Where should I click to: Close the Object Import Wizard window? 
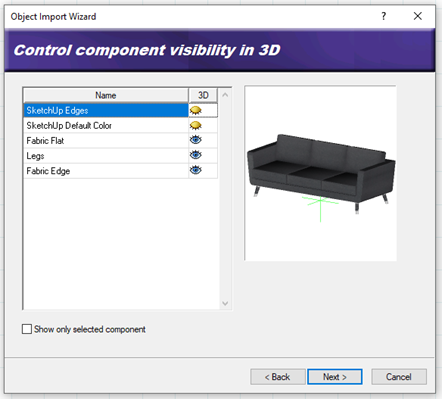point(418,16)
